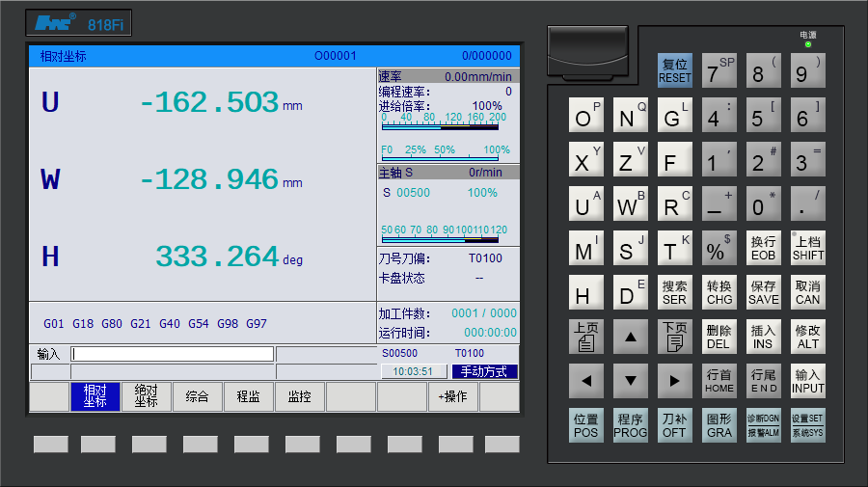Expand the +操作 softkey menu

pos(452,396)
